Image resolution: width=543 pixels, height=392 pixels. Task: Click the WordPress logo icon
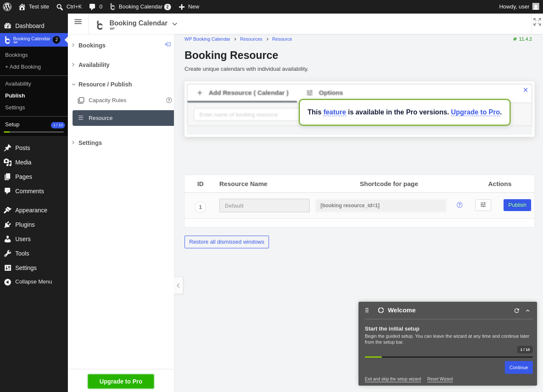coord(7,6)
